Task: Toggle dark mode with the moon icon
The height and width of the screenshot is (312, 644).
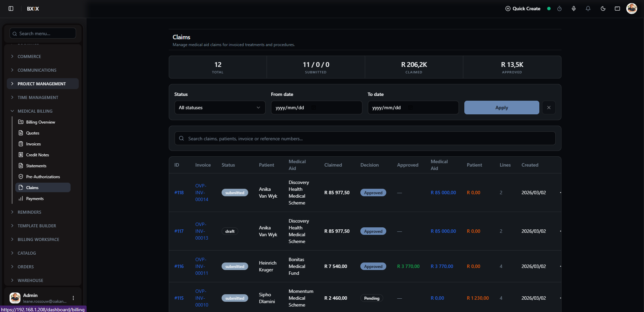Action: point(603,9)
